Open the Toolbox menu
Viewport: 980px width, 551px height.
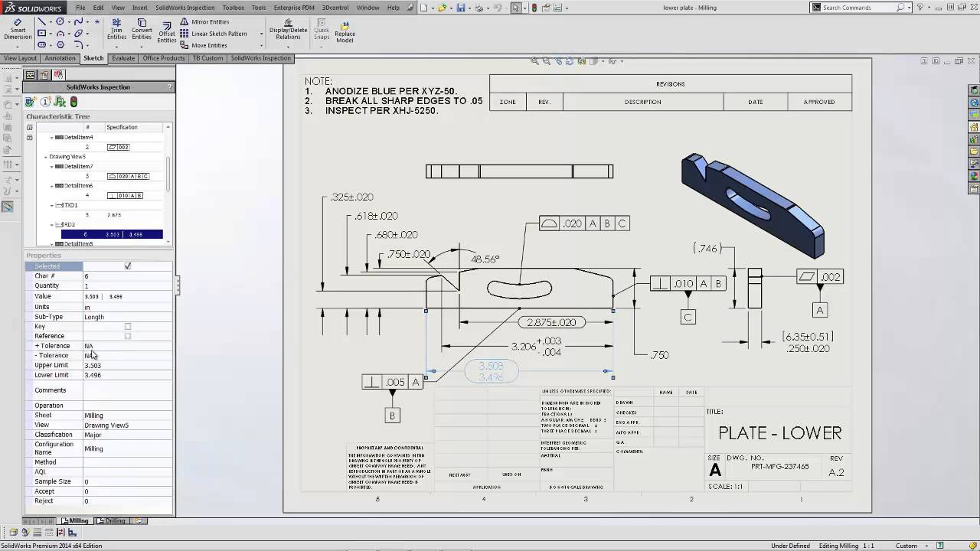tap(234, 8)
